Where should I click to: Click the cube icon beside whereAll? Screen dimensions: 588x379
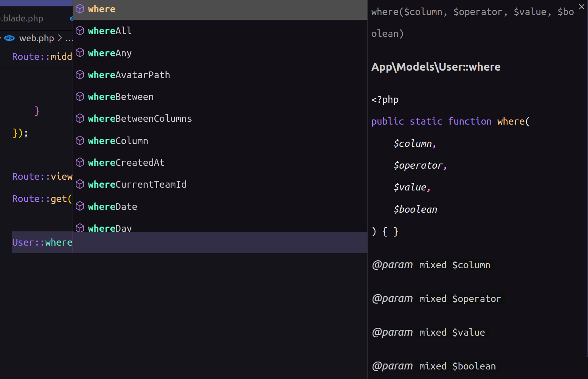click(x=80, y=31)
